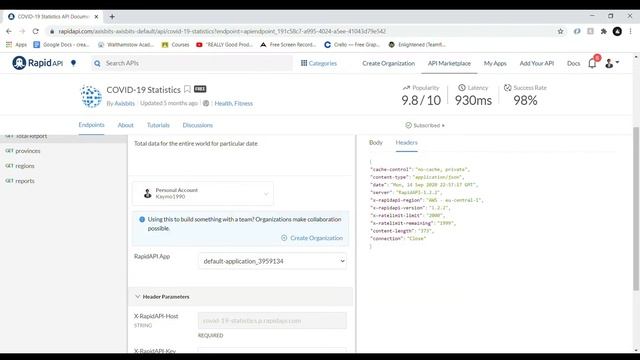This screenshot has height=360, width=640.
Task: Open the Apps bookmarks shortcut
Action: click(16, 44)
